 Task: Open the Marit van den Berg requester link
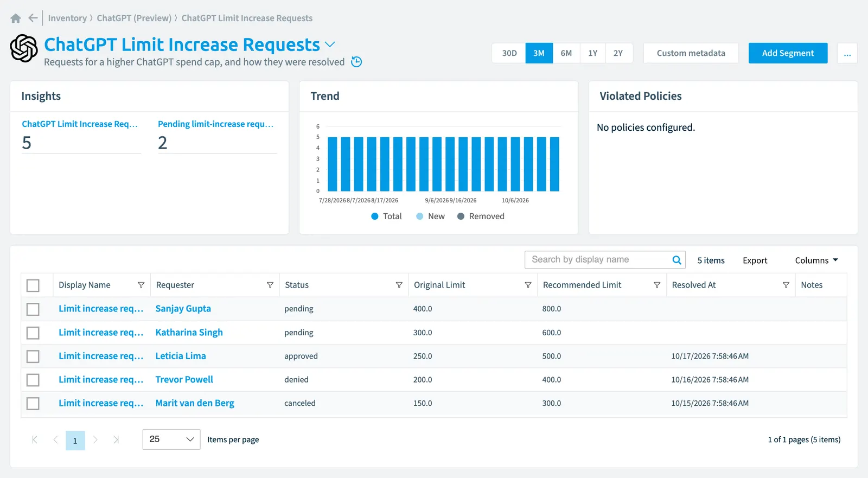click(195, 403)
